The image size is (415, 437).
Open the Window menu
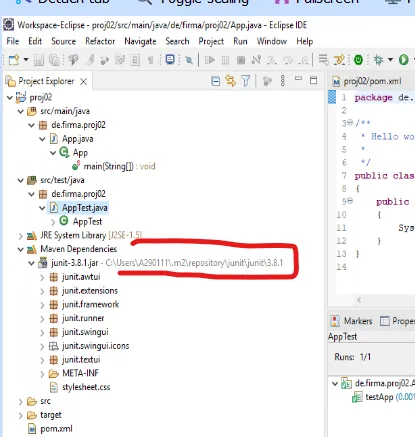click(x=272, y=41)
